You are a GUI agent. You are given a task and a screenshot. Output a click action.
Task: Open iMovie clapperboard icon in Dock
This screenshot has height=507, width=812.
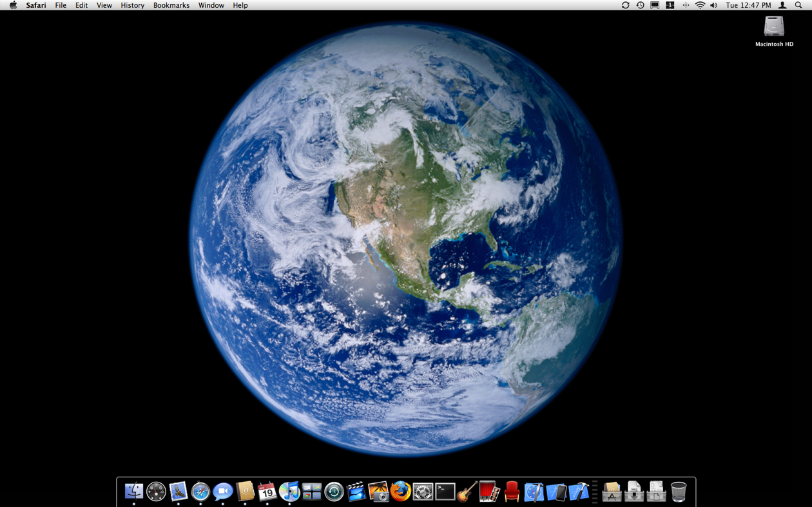click(x=356, y=492)
